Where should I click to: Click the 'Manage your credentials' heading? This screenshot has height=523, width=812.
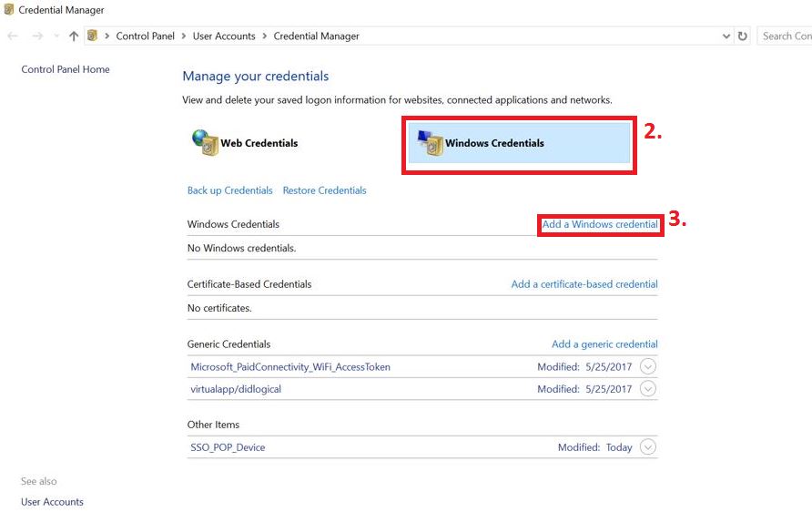tap(256, 77)
